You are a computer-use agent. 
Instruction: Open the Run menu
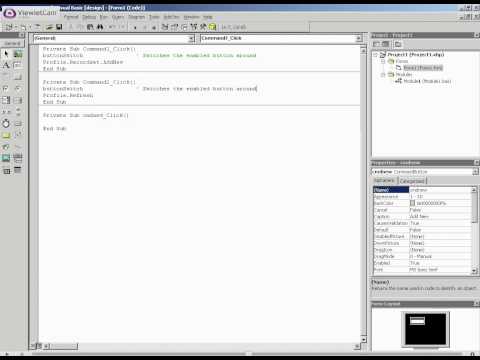click(104, 17)
